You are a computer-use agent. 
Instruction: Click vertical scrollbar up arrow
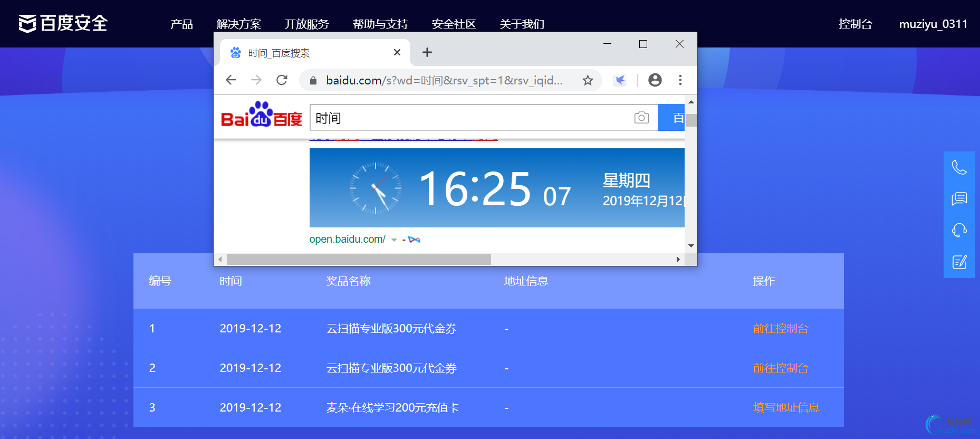[691, 102]
